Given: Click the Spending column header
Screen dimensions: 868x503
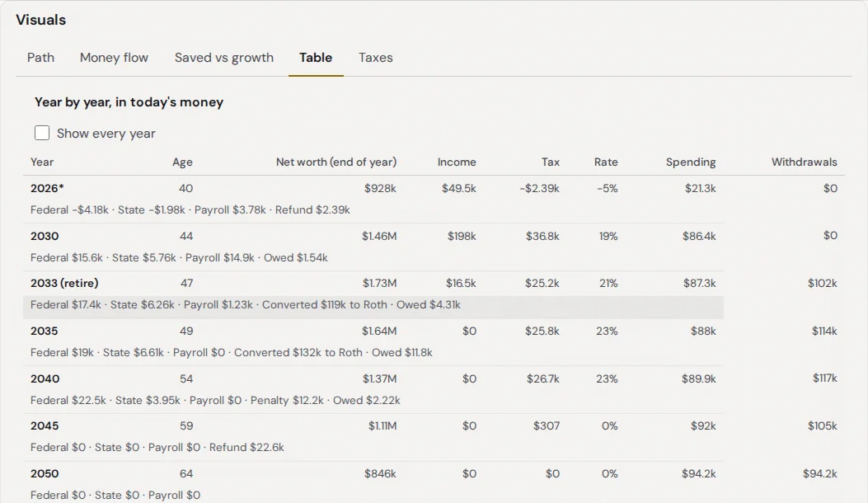Looking at the screenshot, I should [x=691, y=162].
